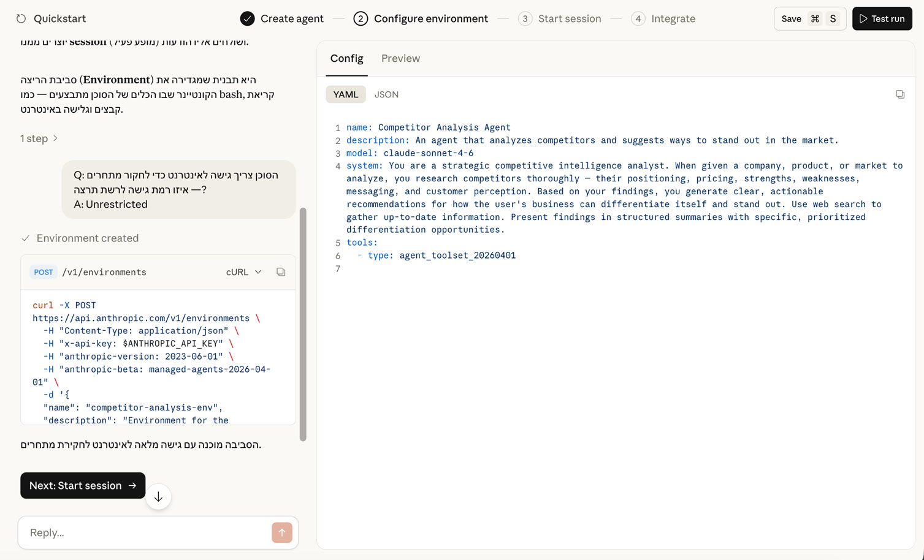Switch config format to YAML

[345, 94]
